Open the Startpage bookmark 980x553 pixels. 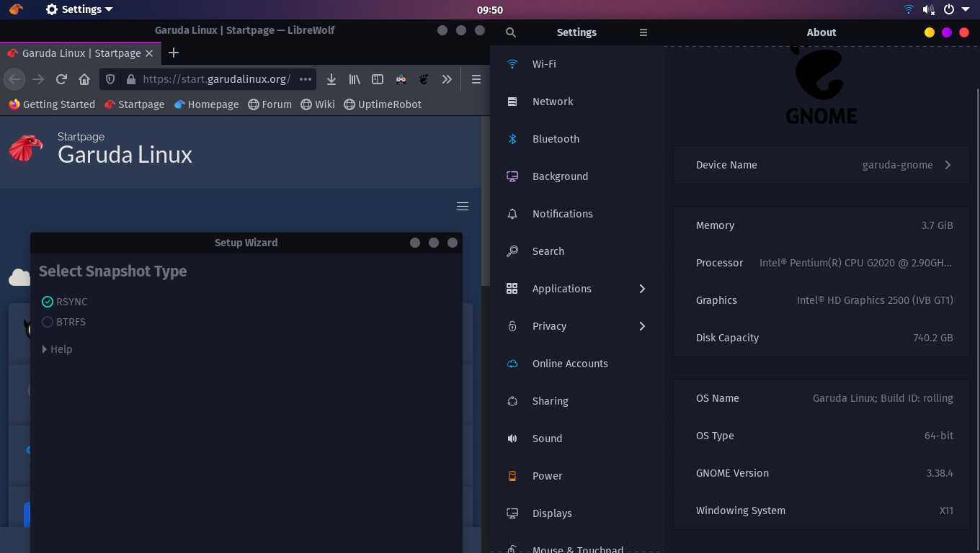(x=134, y=104)
